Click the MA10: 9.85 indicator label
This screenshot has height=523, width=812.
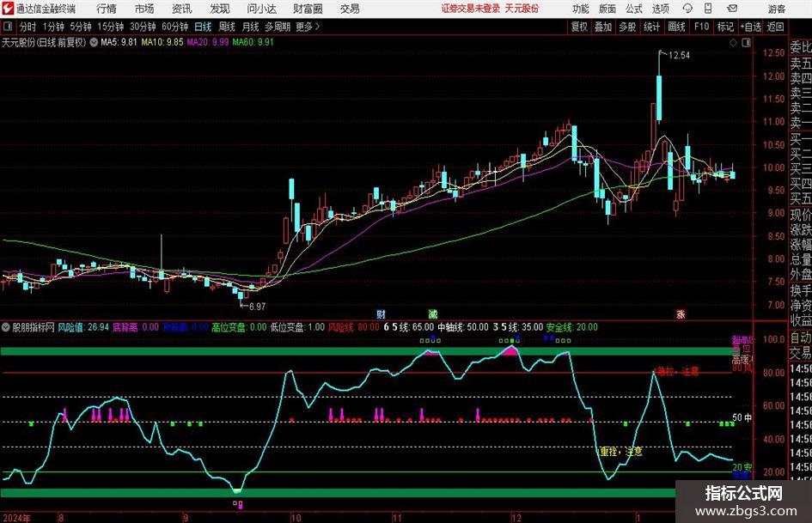point(162,42)
